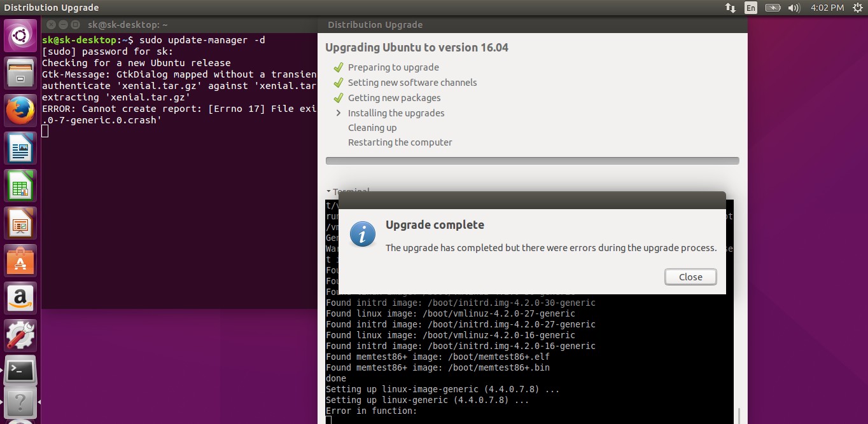Image resolution: width=868 pixels, height=424 pixels.
Task: Click the question-mark icon in the launcher
Action: coord(21,402)
